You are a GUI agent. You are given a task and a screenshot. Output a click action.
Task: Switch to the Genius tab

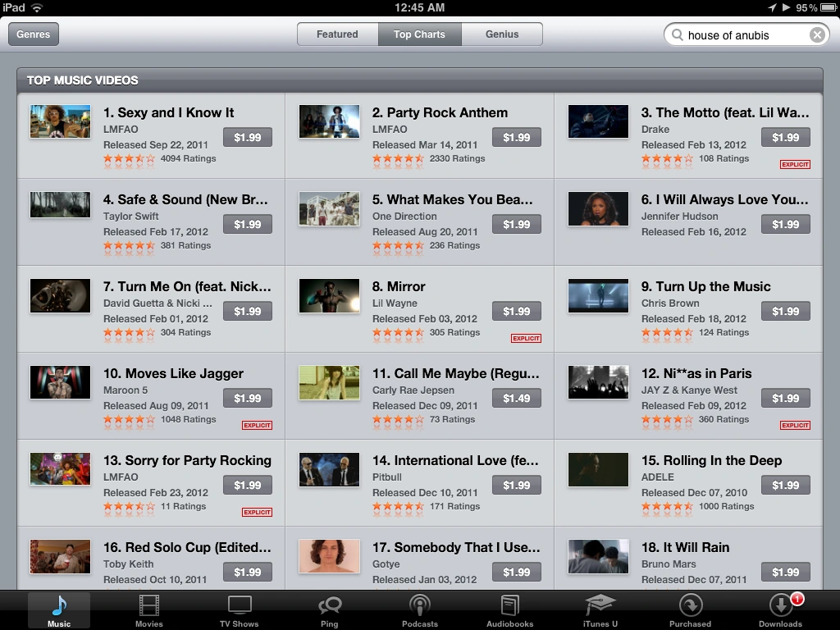502,34
